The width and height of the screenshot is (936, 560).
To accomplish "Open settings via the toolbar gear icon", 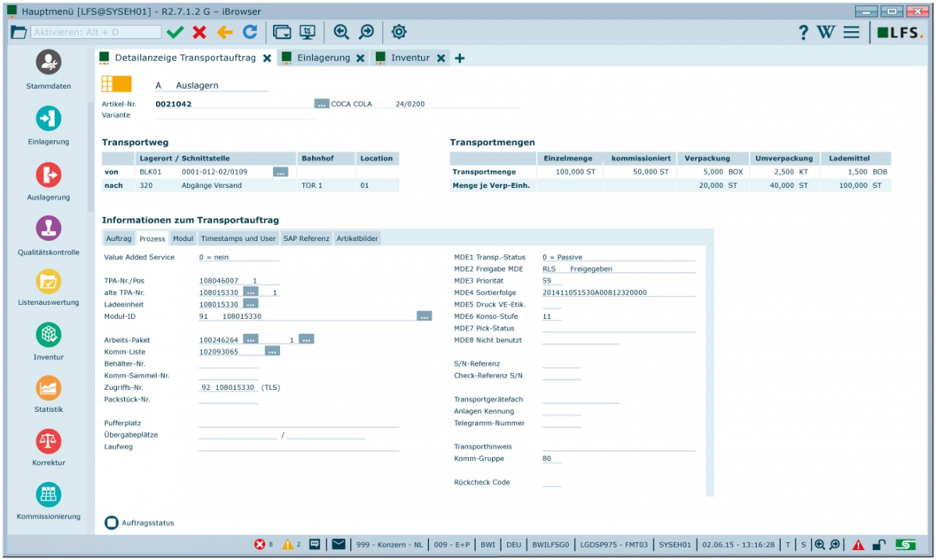I will (x=399, y=32).
